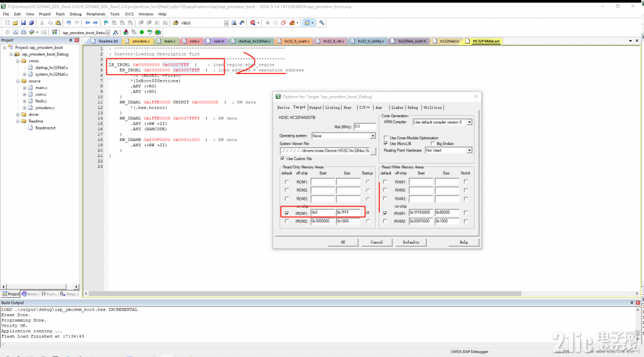Open the target selection dropdown iap_ymodem_boot_Debug
Viewport: 644px width, 357px height.
click(x=108, y=32)
